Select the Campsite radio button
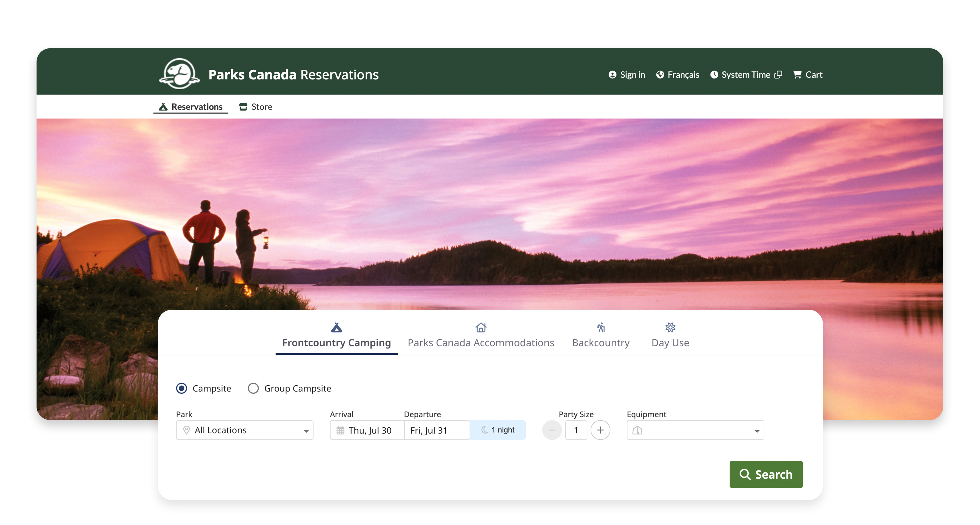 click(x=182, y=388)
